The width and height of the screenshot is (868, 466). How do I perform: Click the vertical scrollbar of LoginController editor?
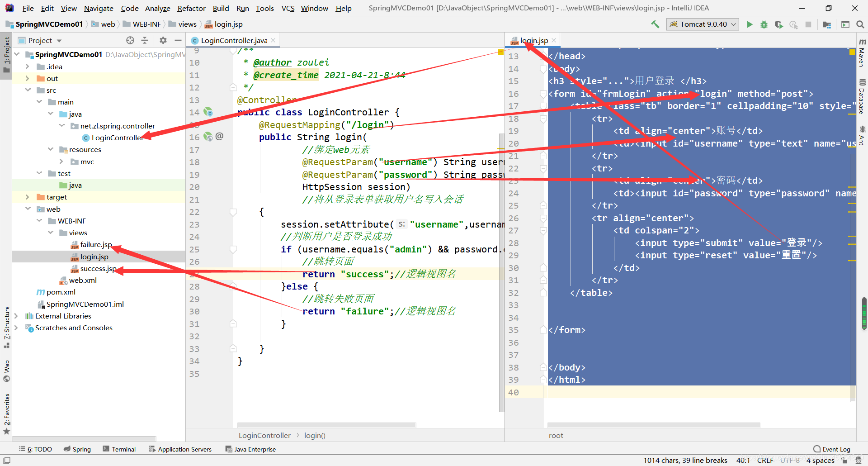click(x=501, y=273)
